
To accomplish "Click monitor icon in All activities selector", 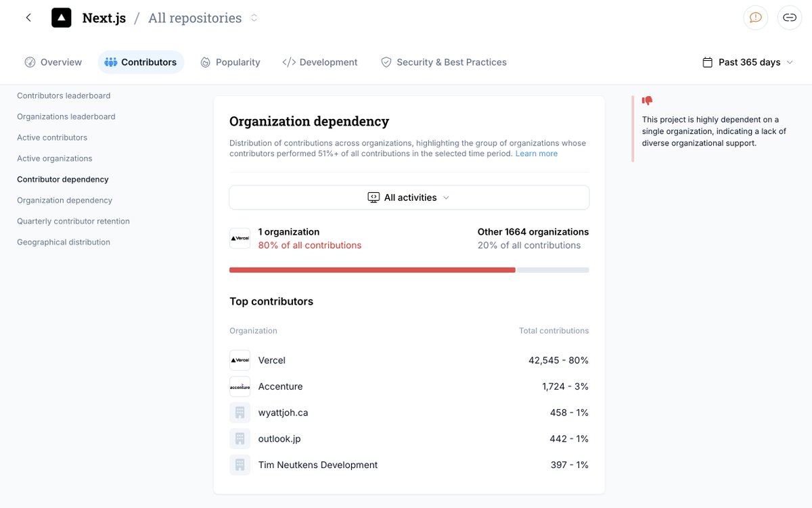I will [374, 198].
